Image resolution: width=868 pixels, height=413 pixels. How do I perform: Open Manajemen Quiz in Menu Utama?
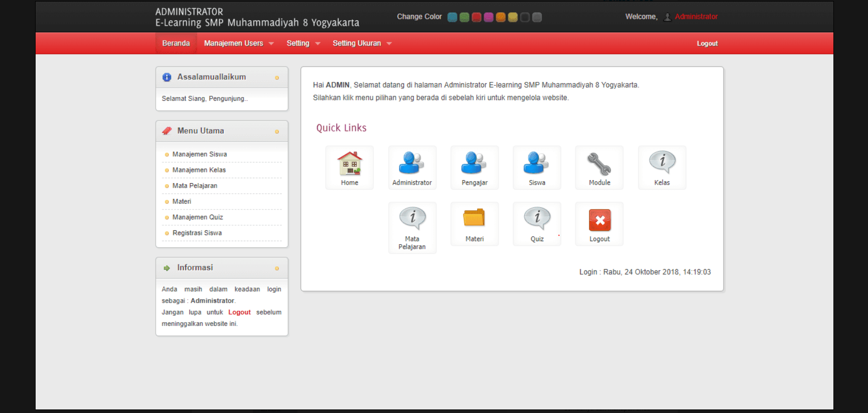pos(197,217)
